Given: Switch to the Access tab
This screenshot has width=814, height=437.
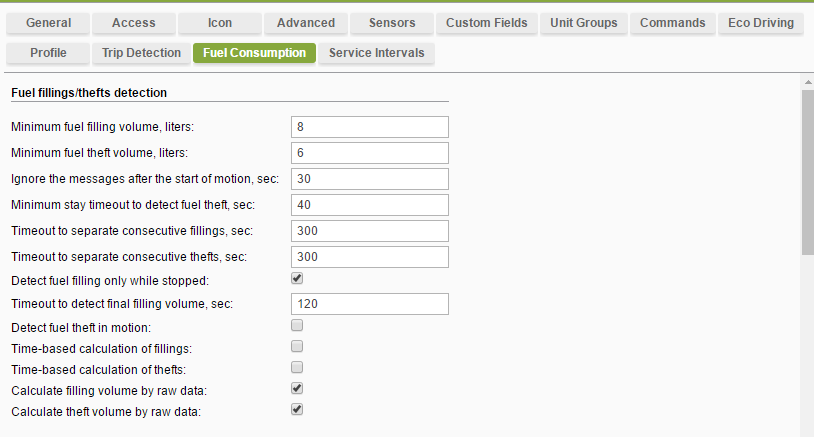Looking at the screenshot, I should (133, 23).
